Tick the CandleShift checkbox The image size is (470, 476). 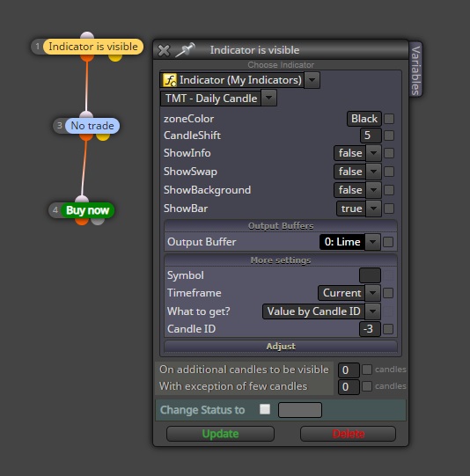pyautogui.click(x=389, y=135)
